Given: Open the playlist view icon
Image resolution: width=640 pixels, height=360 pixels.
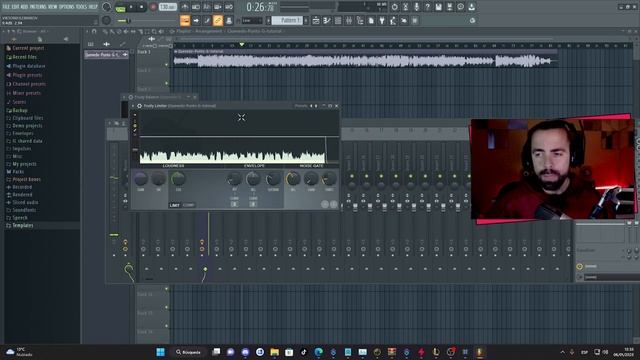Looking at the screenshot, I should pos(316,20).
